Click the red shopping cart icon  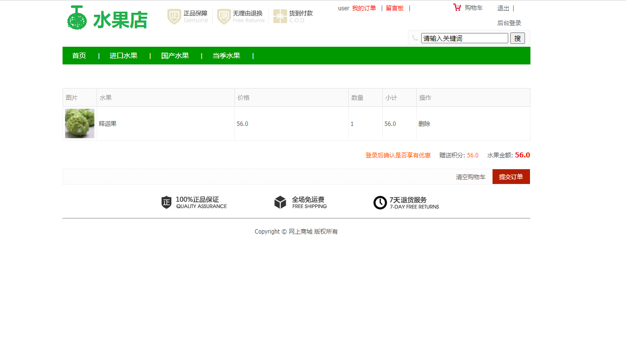[x=457, y=7]
